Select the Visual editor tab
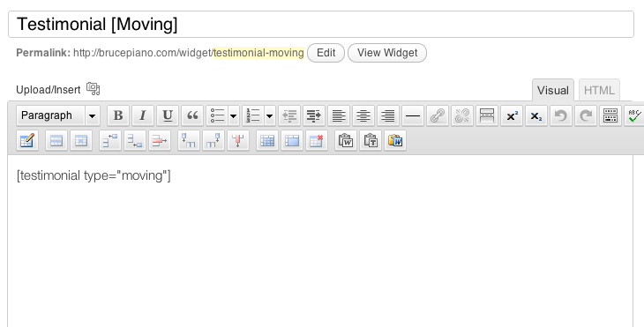The width and height of the screenshot is (644, 327). click(x=553, y=90)
